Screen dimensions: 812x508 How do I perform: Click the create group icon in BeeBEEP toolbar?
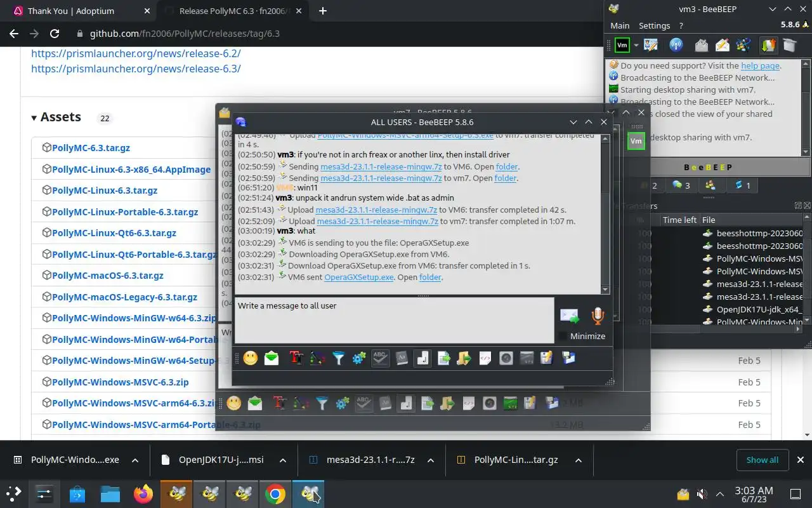click(743, 45)
